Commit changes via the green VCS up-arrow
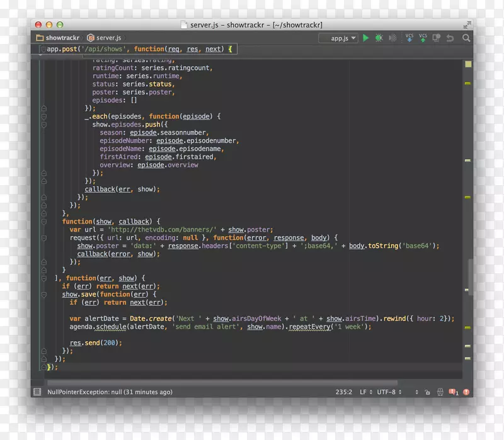 pyautogui.click(x=423, y=38)
